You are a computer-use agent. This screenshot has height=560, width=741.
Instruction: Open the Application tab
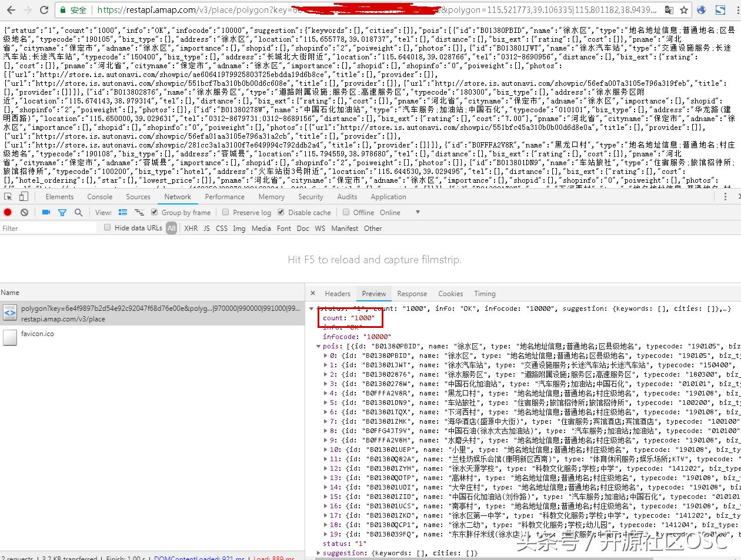(388, 197)
